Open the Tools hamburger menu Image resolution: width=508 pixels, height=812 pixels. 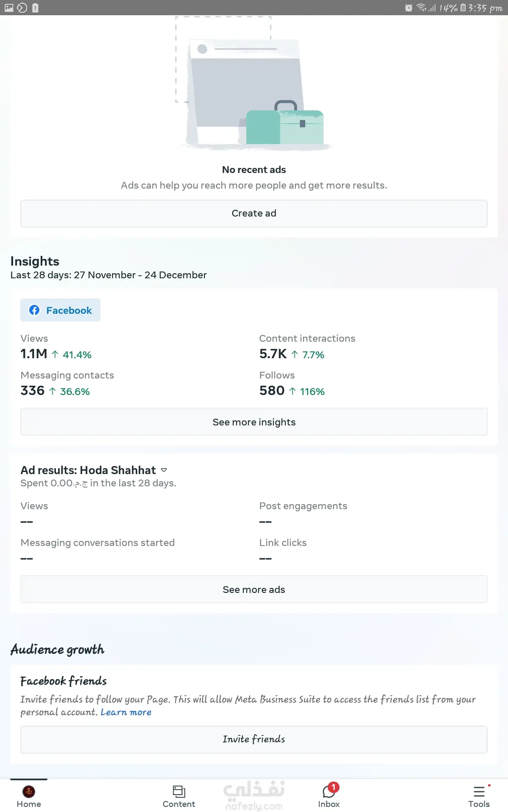479,791
